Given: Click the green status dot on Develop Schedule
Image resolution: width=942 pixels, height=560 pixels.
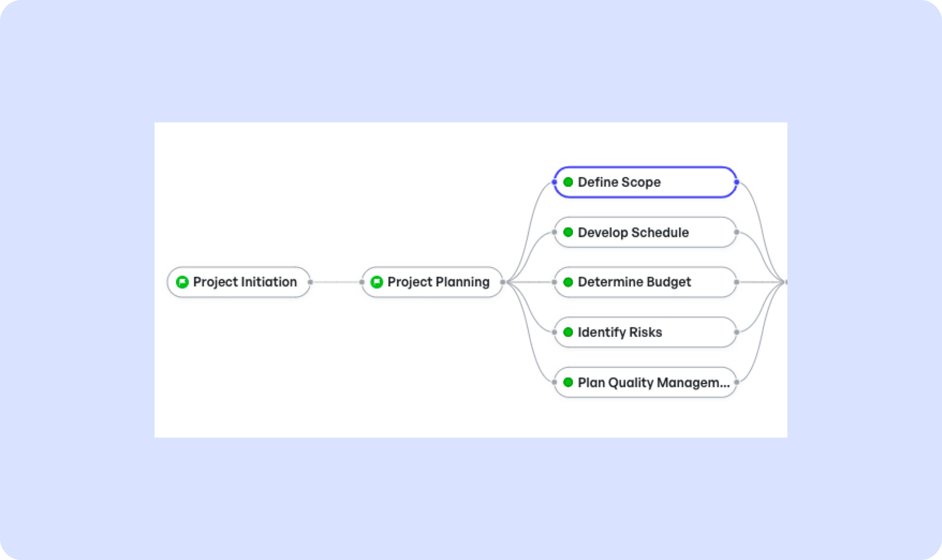Looking at the screenshot, I should click(x=568, y=232).
